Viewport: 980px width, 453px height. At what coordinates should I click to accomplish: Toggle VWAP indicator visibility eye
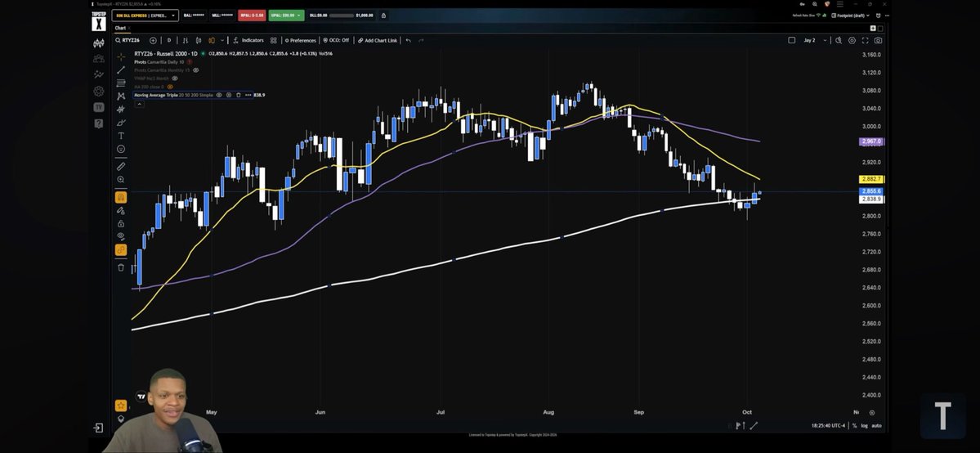[x=175, y=78]
